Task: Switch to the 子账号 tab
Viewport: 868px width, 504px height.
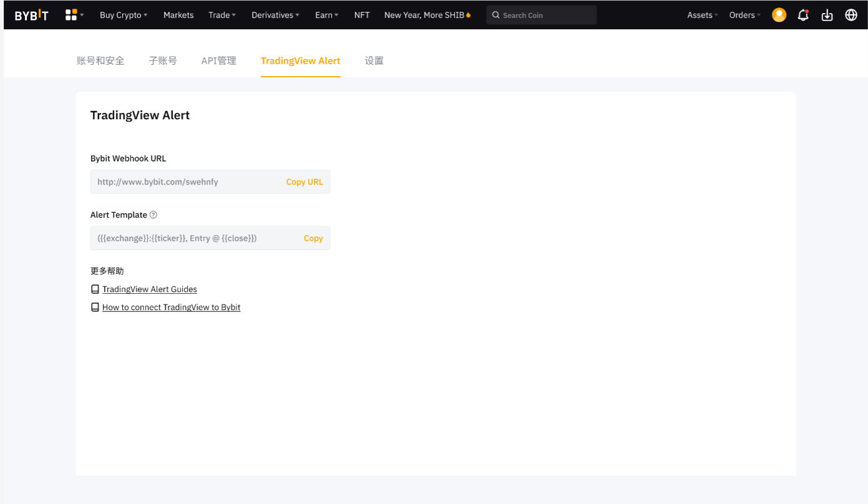Action: (x=163, y=61)
